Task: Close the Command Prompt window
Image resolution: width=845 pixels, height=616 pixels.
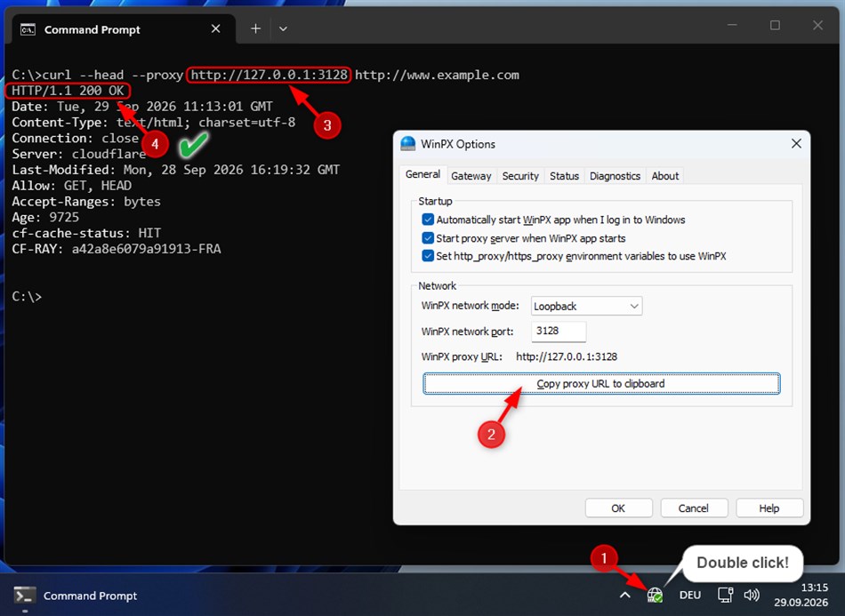Action: pos(817,25)
